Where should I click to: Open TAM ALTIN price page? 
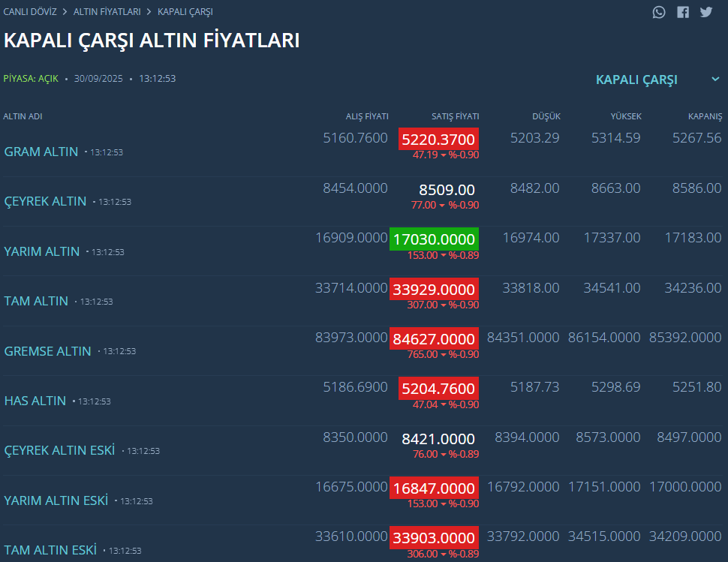click(36, 301)
